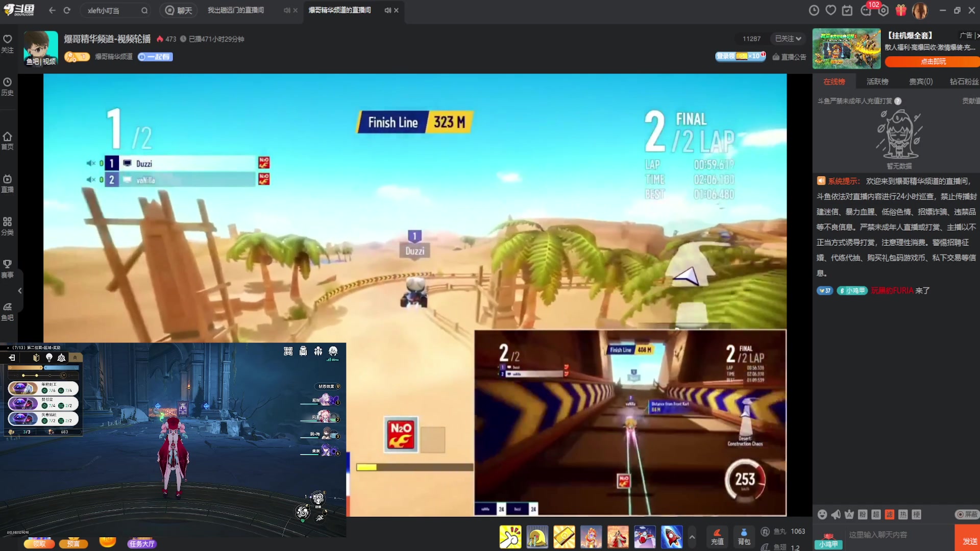Open settings hexagon icon
The image size is (980, 551).
click(884, 10)
